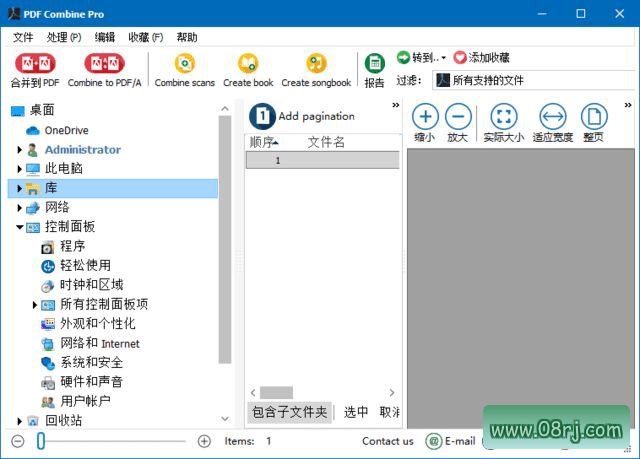Click file list scroll right arrow
Image resolution: width=640 pixels, height=459 pixels.
click(392, 392)
